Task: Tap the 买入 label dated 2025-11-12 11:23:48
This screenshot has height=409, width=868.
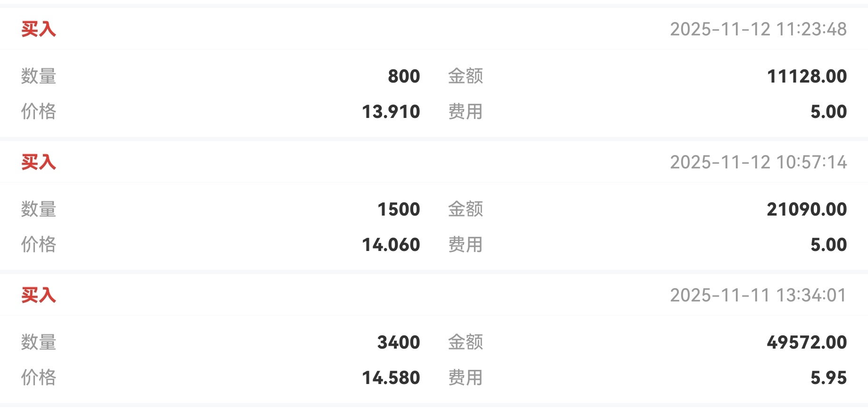Action: (39, 29)
